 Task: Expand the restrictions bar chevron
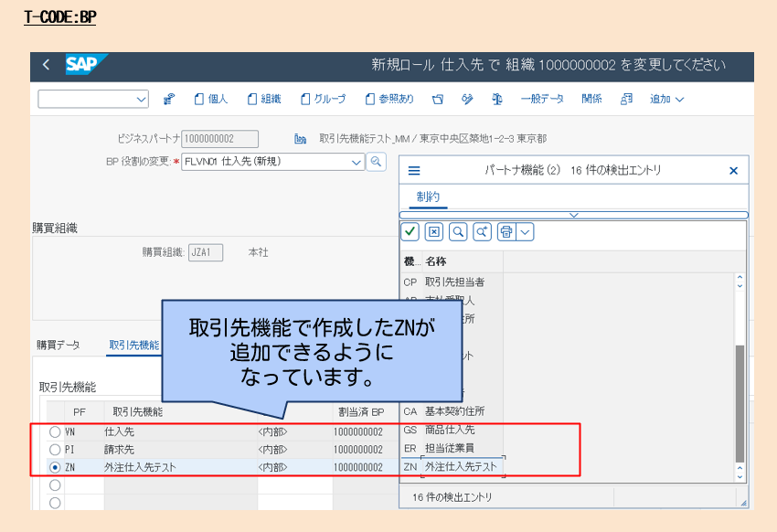pyautogui.click(x=574, y=215)
